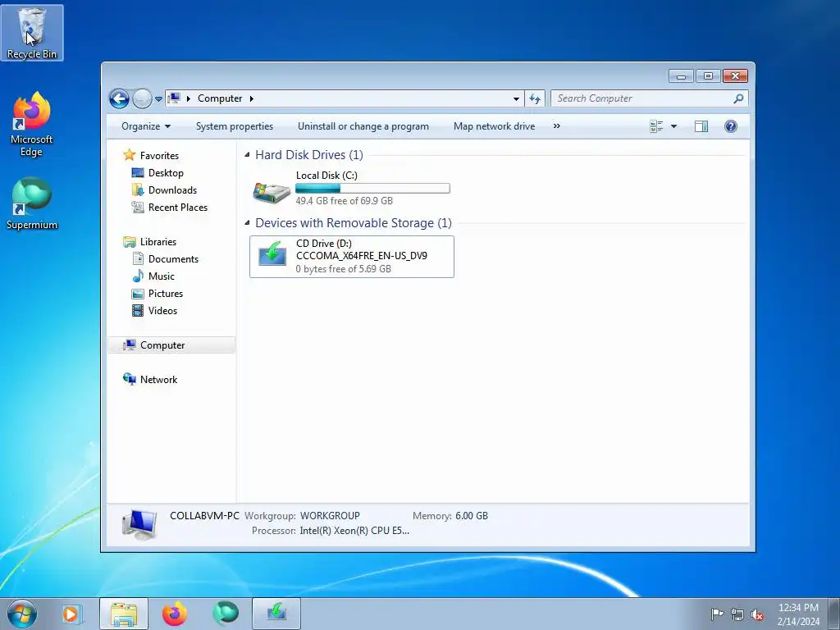Select the Supermium desktop shortcut
840x630 pixels.
pos(32,203)
